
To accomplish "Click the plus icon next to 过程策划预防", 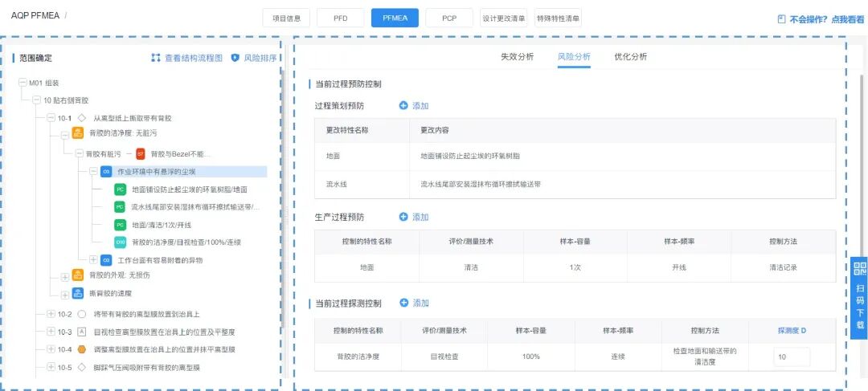I will [403, 106].
